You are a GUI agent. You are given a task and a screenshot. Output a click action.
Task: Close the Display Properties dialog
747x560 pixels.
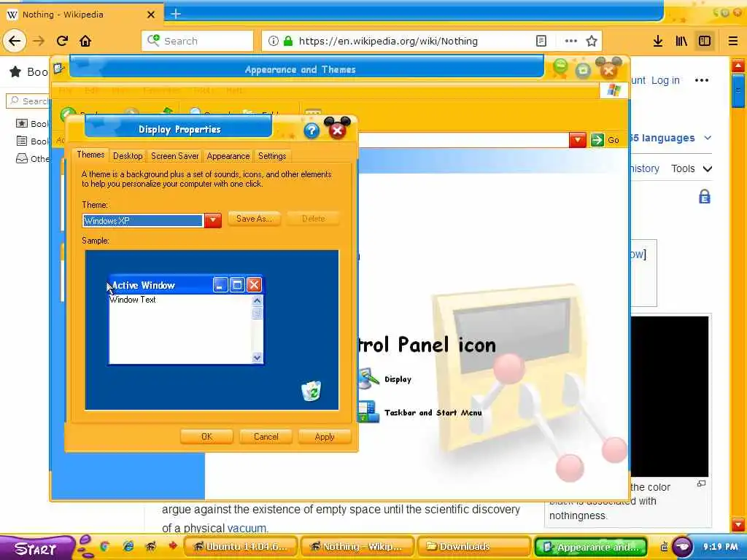337,130
